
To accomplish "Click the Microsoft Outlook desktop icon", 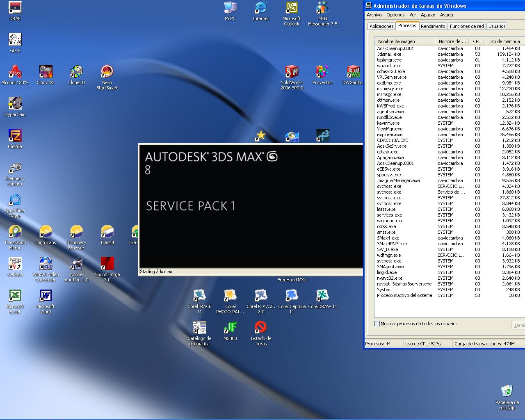I will click(x=292, y=14).
